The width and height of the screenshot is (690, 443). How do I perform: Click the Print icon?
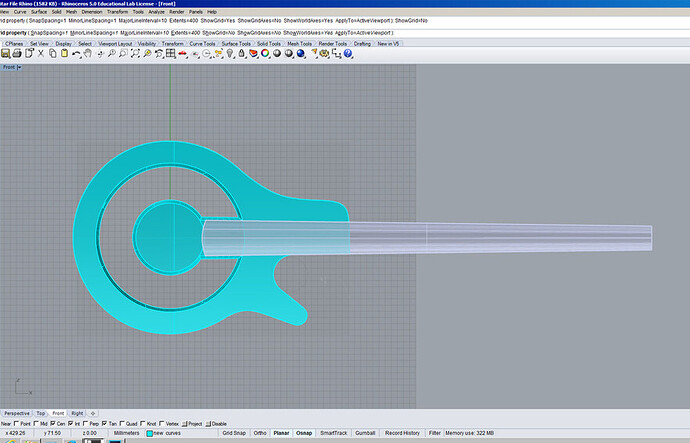17,53
